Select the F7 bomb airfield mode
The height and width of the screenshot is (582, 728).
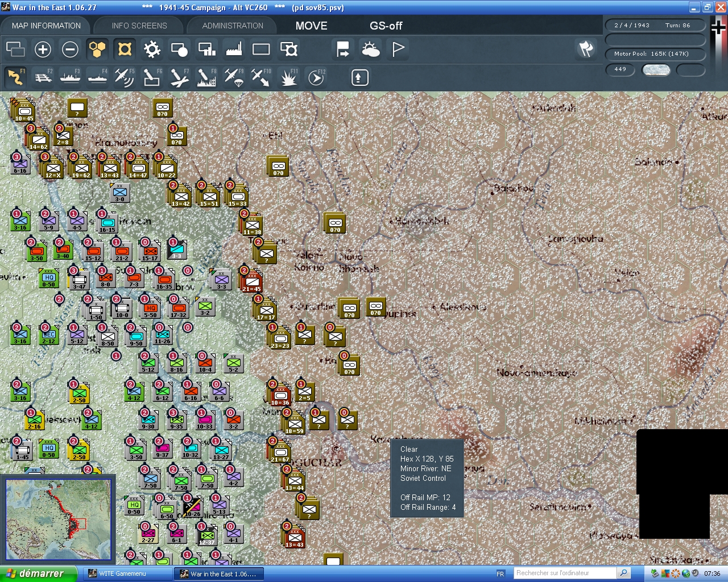click(179, 77)
